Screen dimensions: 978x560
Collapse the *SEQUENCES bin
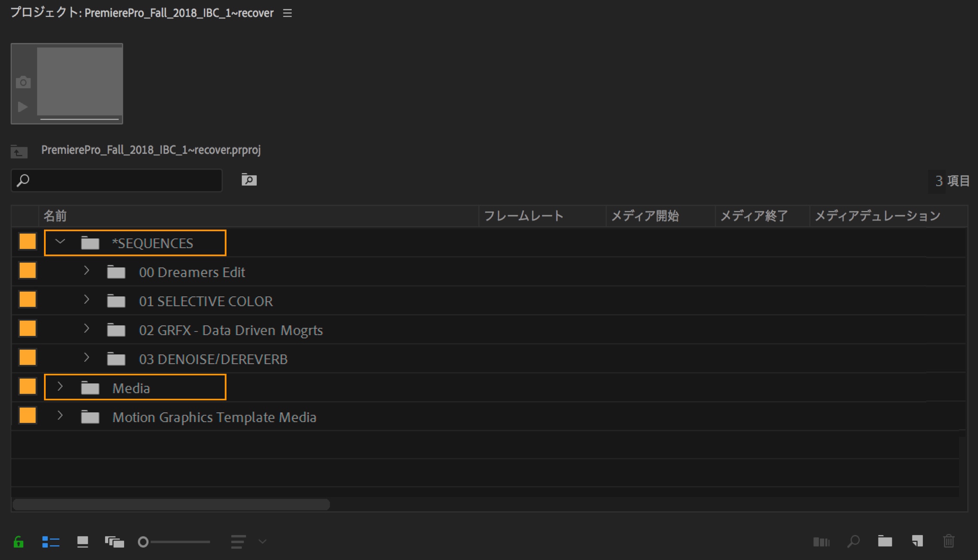60,242
